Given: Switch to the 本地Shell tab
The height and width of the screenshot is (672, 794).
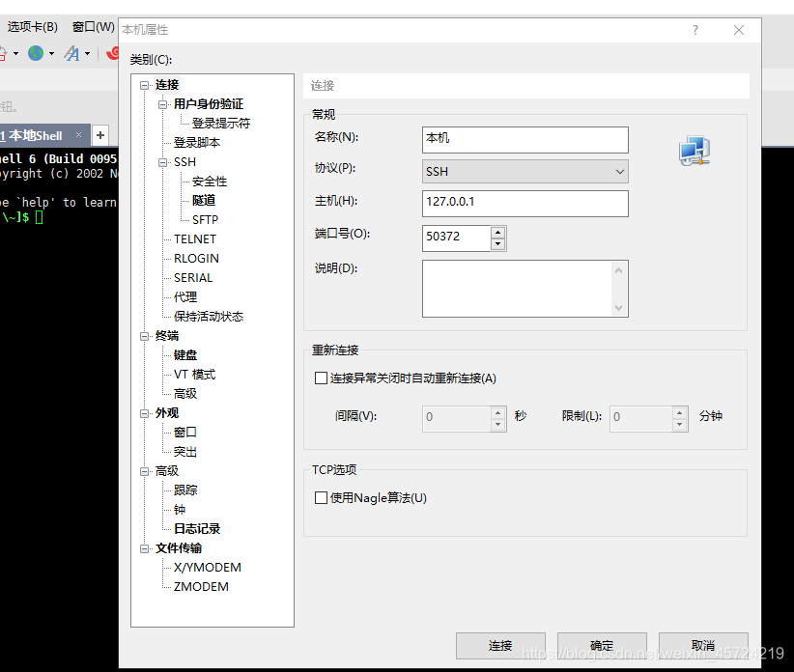Looking at the screenshot, I should pyautogui.click(x=34, y=135).
